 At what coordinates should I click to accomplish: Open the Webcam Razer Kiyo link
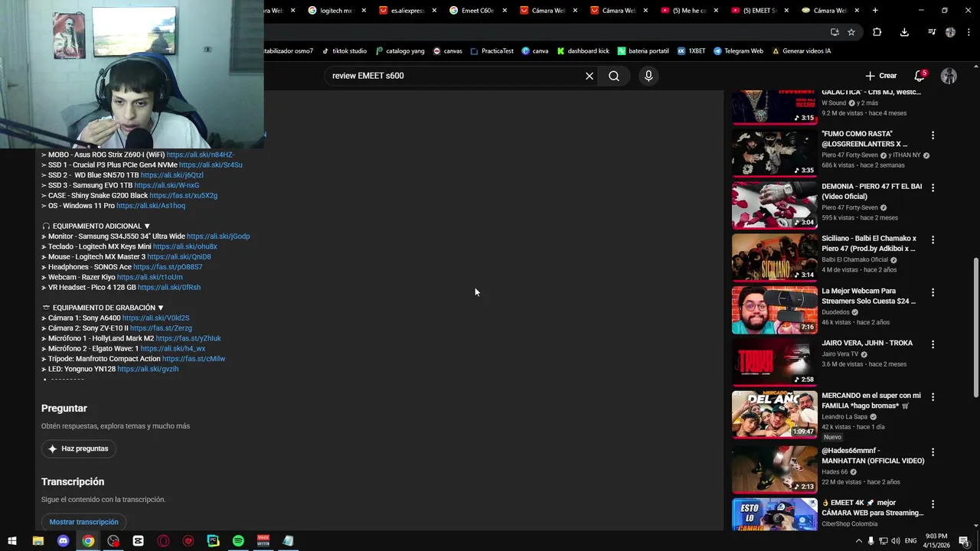coord(149,277)
